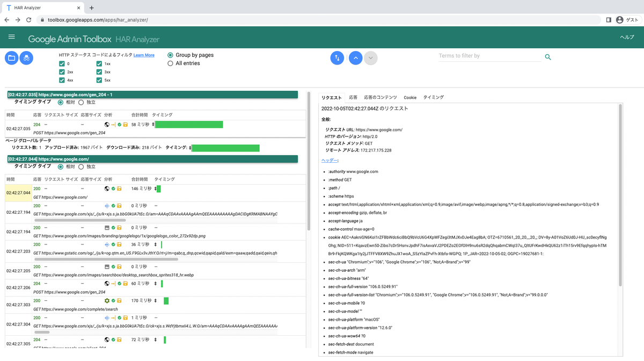Reload the browser page
This screenshot has height=361, width=644.
click(x=28, y=20)
